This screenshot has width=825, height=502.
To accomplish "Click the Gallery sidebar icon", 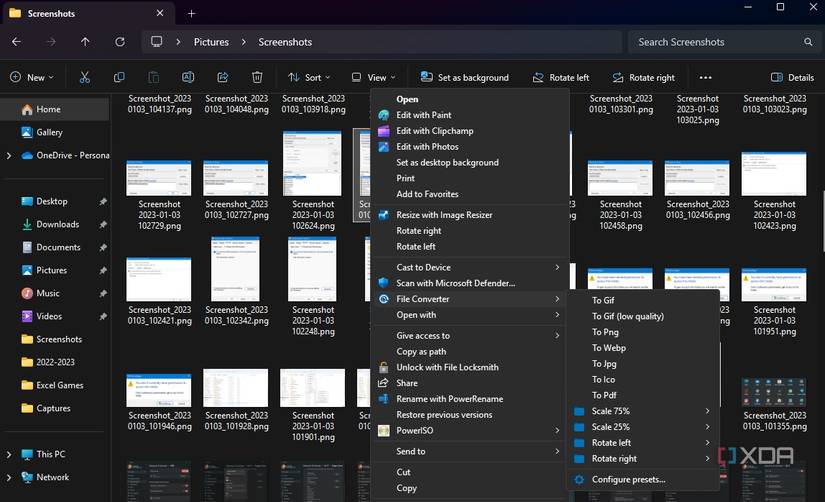I will [x=27, y=133].
